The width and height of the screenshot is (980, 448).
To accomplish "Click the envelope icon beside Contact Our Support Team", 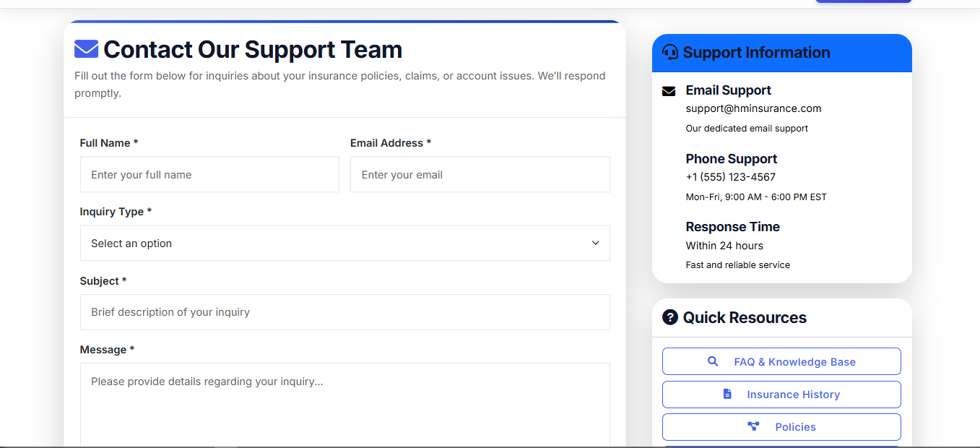I will click(86, 49).
